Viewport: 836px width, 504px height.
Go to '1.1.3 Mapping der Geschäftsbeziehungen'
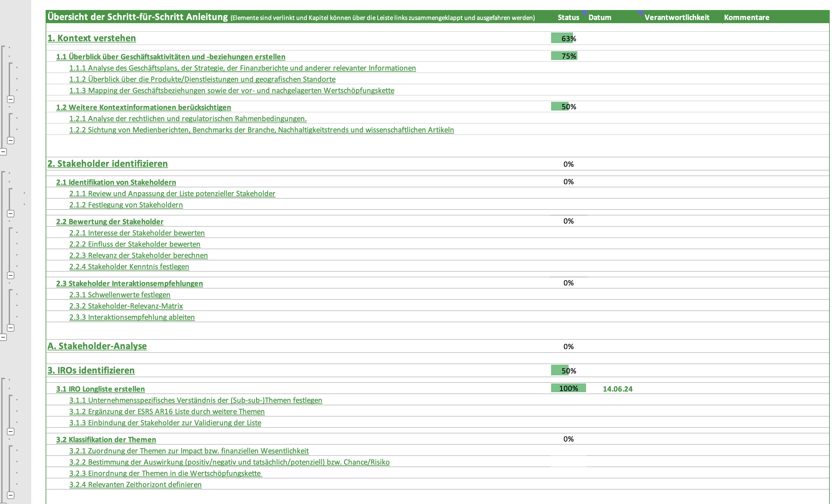(232, 90)
